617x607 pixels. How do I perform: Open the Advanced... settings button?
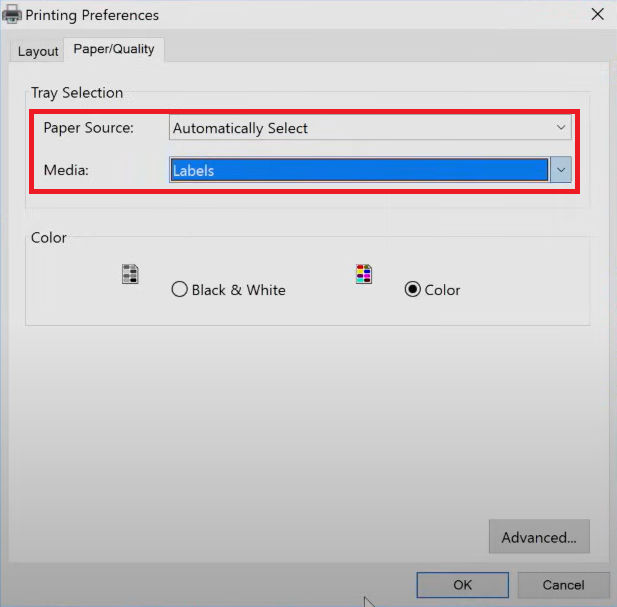(539, 537)
